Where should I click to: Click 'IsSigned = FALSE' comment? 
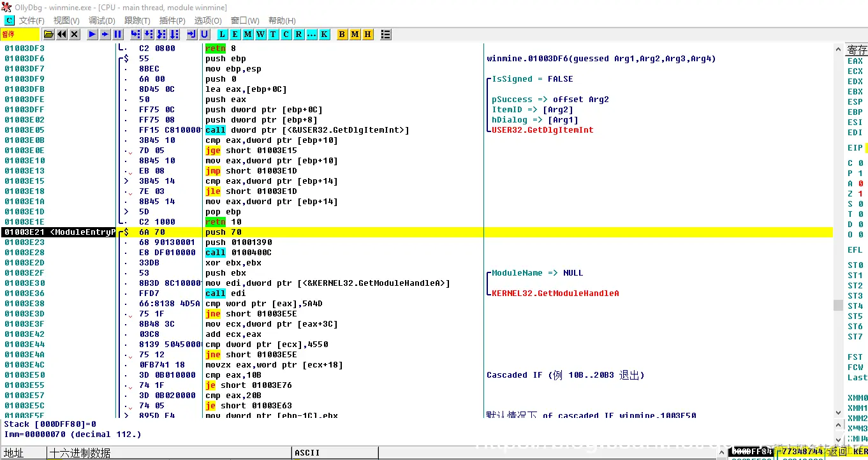point(532,79)
